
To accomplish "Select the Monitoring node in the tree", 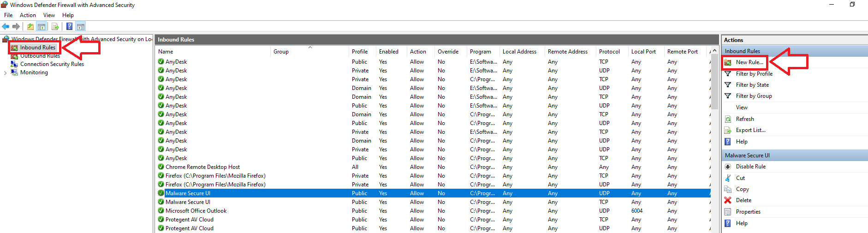I will coord(34,72).
